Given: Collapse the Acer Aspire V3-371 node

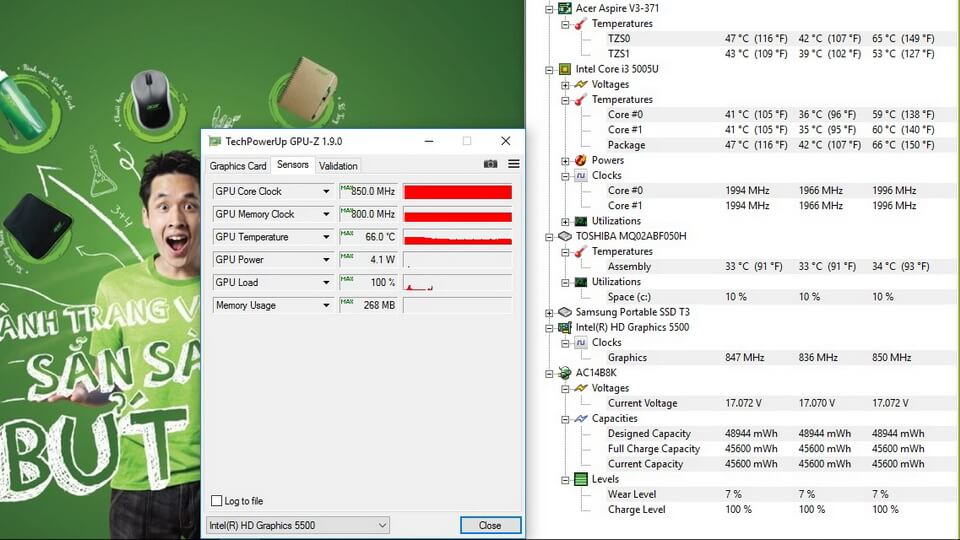Looking at the screenshot, I should pyautogui.click(x=549, y=9).
